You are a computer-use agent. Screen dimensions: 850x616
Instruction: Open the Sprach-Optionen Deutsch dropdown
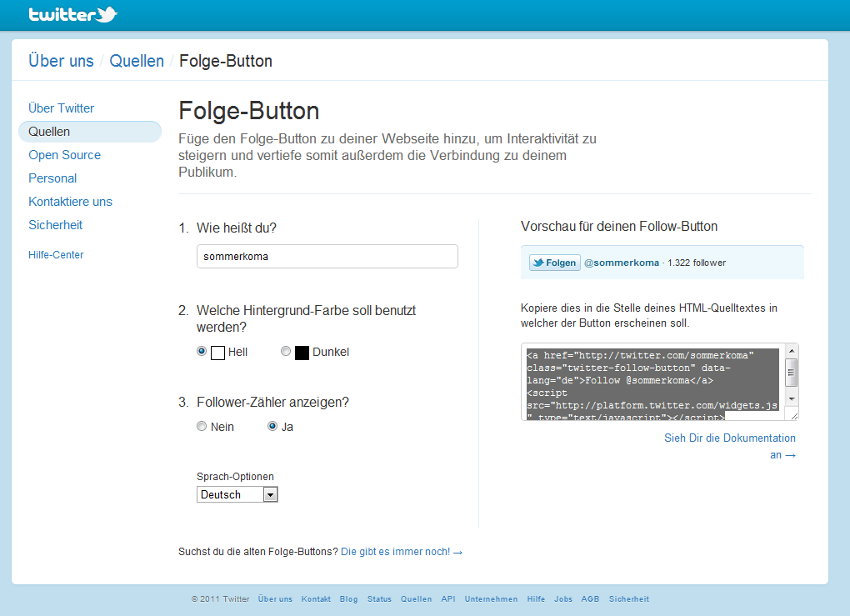click(237, 494)
